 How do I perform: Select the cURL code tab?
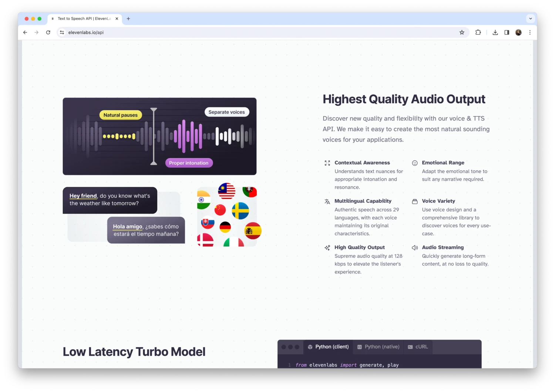point(418,347)
